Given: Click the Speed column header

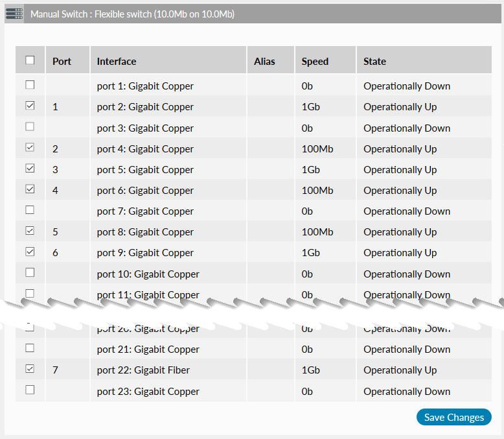Looking at the screenshot, I should (315, 62).
